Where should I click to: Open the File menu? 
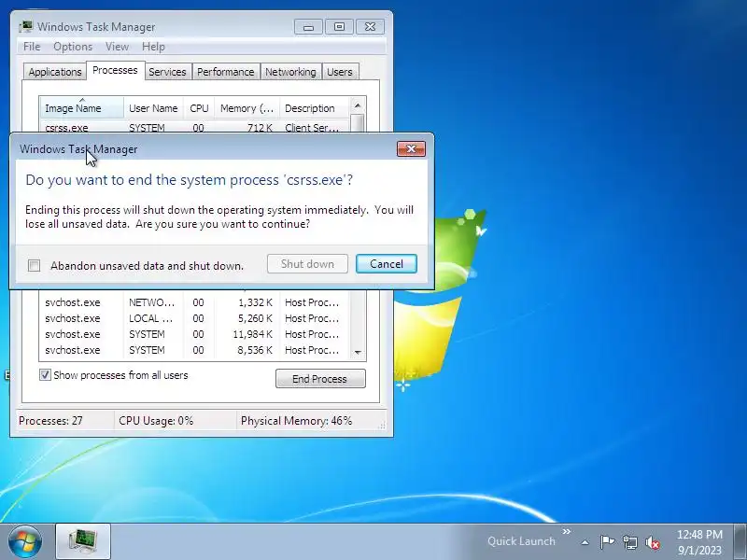[32, 47]
